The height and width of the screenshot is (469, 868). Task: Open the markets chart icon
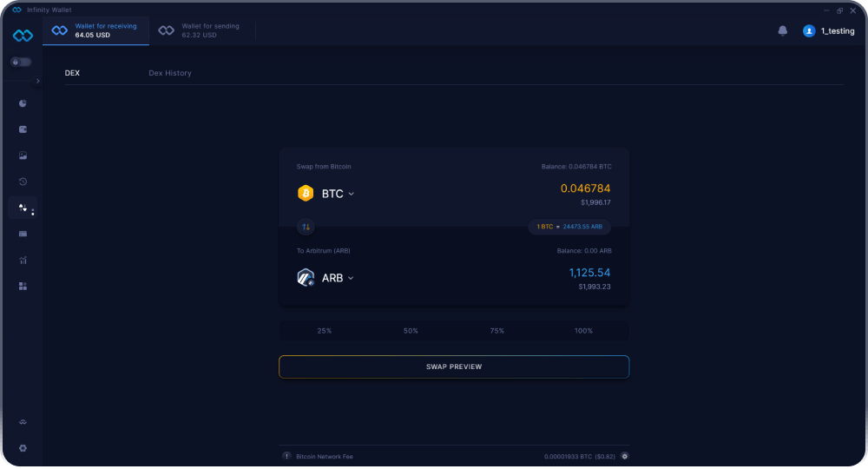[23, 261]
